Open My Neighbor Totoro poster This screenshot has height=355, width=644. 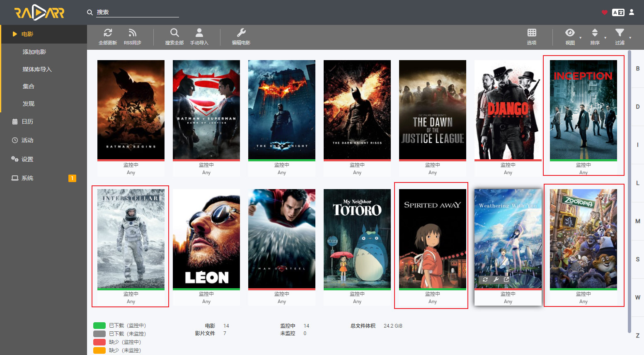tap(357, 239)
